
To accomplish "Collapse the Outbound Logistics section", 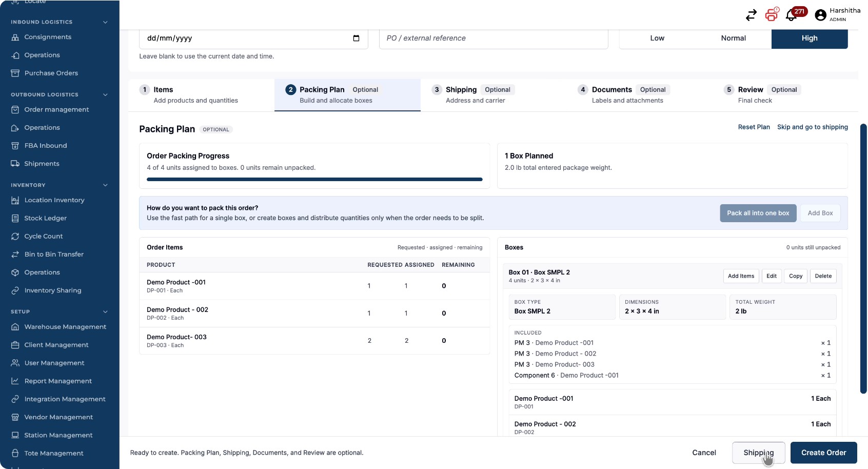I will pyautogui.click(x=105, y=94).
